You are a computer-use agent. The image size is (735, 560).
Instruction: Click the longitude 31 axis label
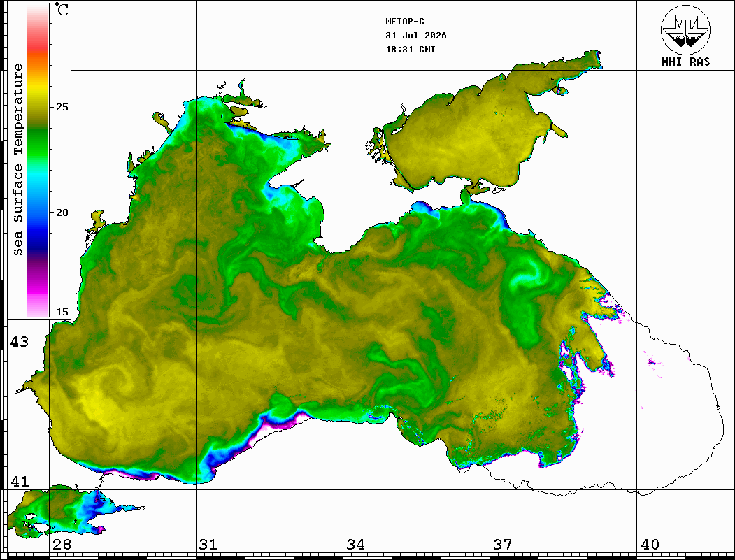point(208,544)
